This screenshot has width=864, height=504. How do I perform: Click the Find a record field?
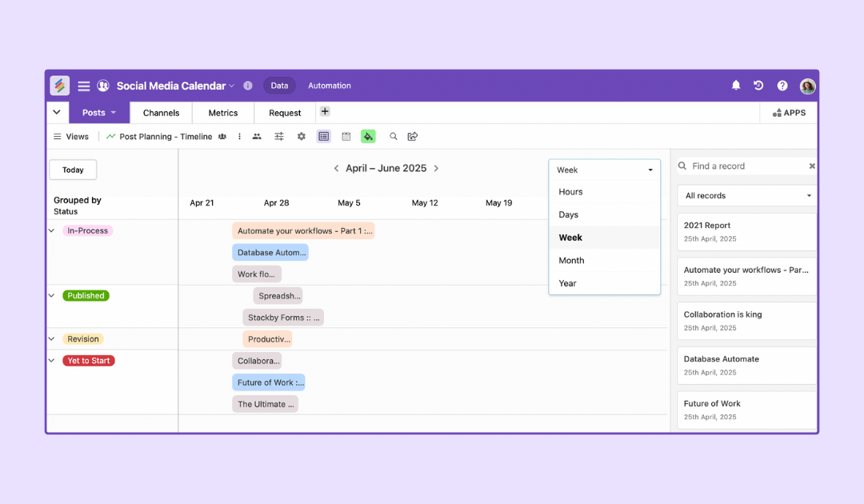coord(741,166)
